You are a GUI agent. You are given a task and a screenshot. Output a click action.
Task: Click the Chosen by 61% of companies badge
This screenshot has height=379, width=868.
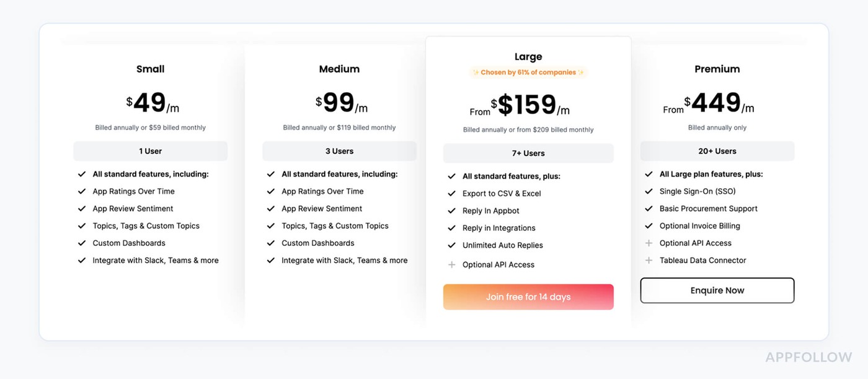(x=528, y=72)
